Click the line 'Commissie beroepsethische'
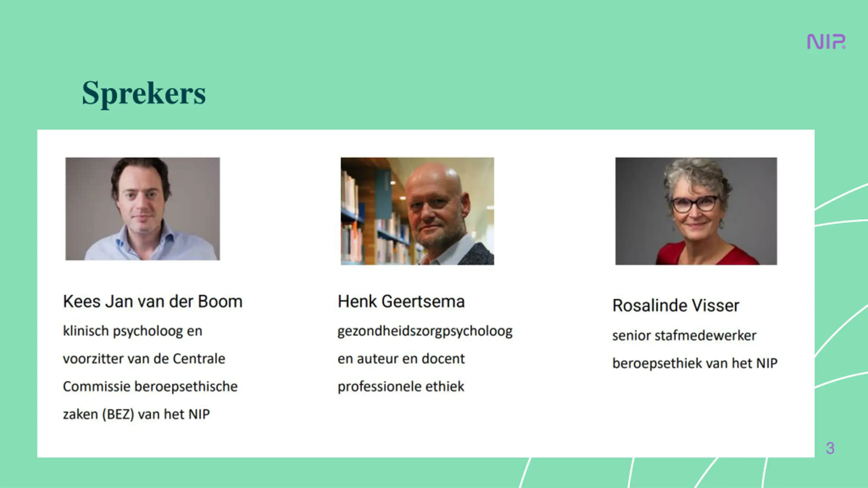Viewport: 868px width, 488px height. click(150, 387)
